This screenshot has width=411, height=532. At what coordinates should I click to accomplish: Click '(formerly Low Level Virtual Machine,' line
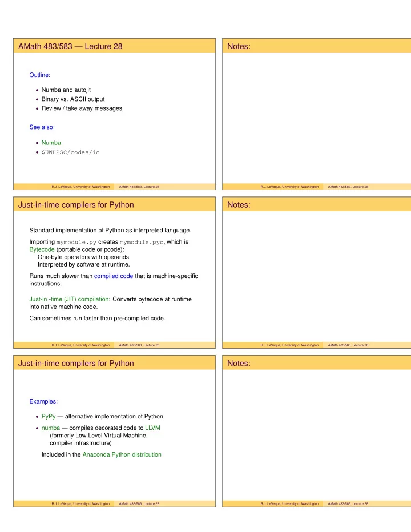99,436
